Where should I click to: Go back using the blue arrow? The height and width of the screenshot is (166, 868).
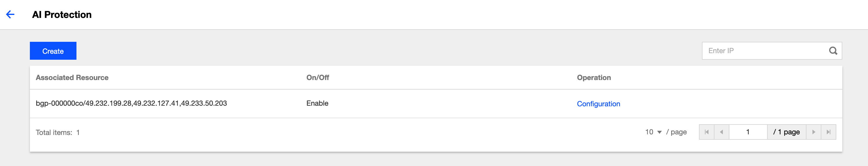tap(10, 14)
